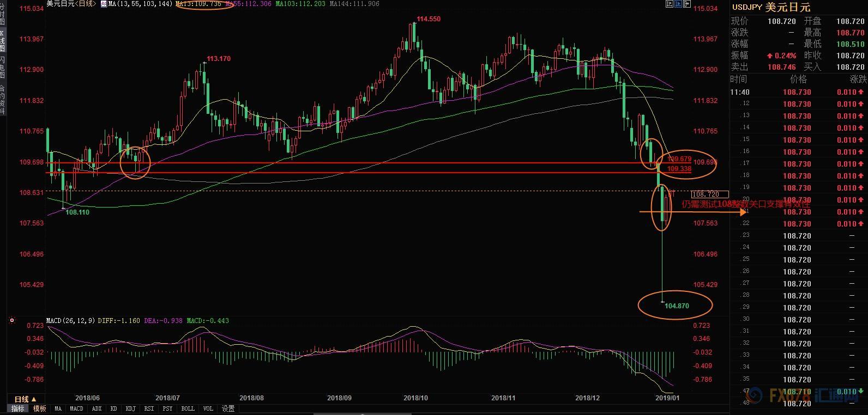
Task: Select the KDJ indicator button
Action: click(130, 408)
